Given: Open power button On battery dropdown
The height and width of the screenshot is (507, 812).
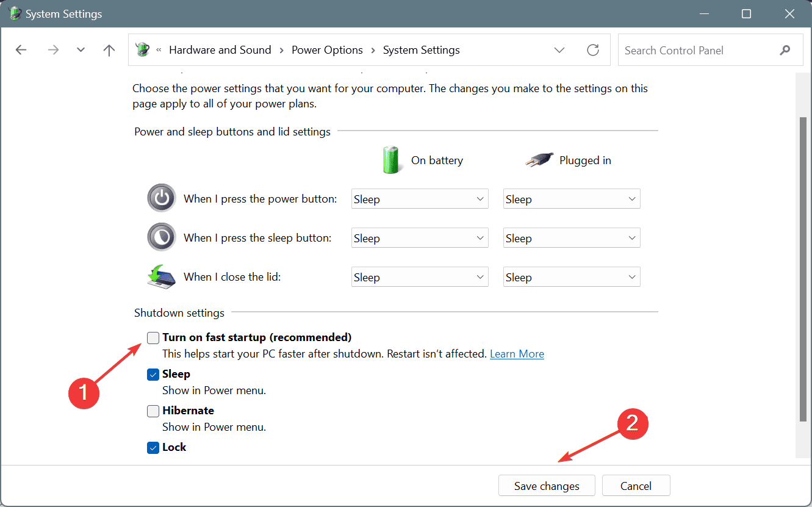Looking at the screenshot, I should pos(420,199).
